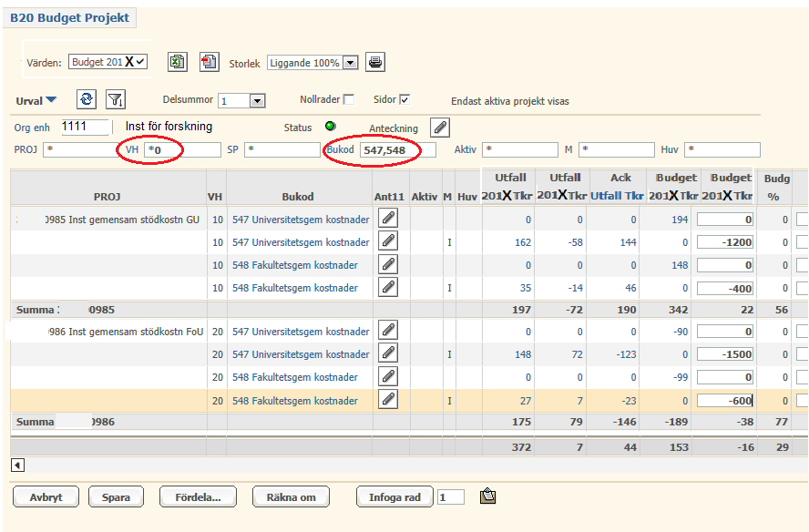Save changes with the Spara button
The image size is (809, 532).
[116, 496]
